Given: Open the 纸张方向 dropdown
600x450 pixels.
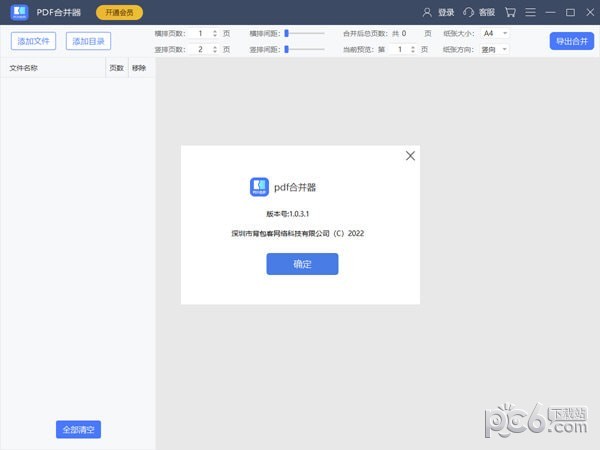Looking at the screenshot, I should pyautogui.click(x=495, y=49).
